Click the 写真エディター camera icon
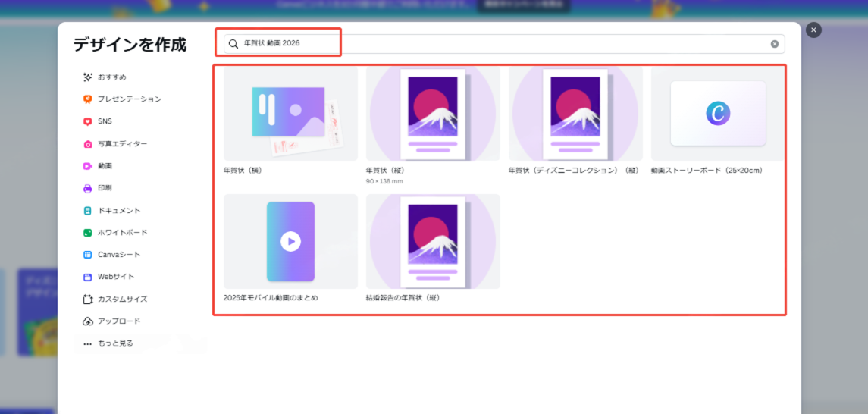The image size is (868, 414). tap(87, 144)
